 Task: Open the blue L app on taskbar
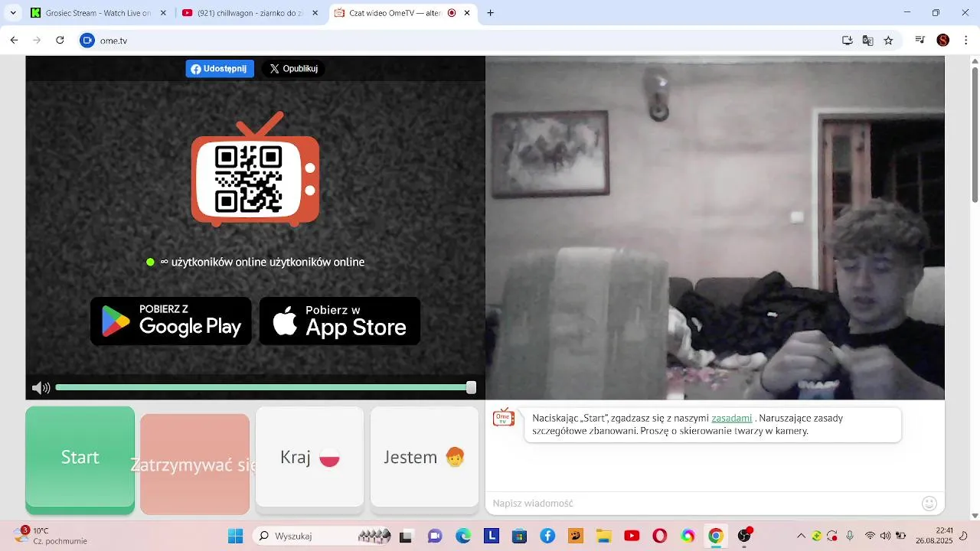point(491,536)
